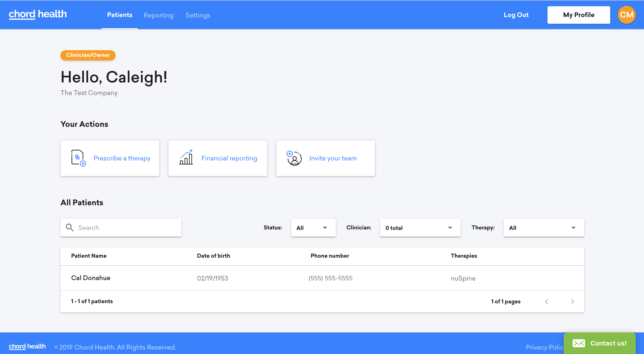Open the Settings tab
This screenshot has height=354, width=644.
198,15
